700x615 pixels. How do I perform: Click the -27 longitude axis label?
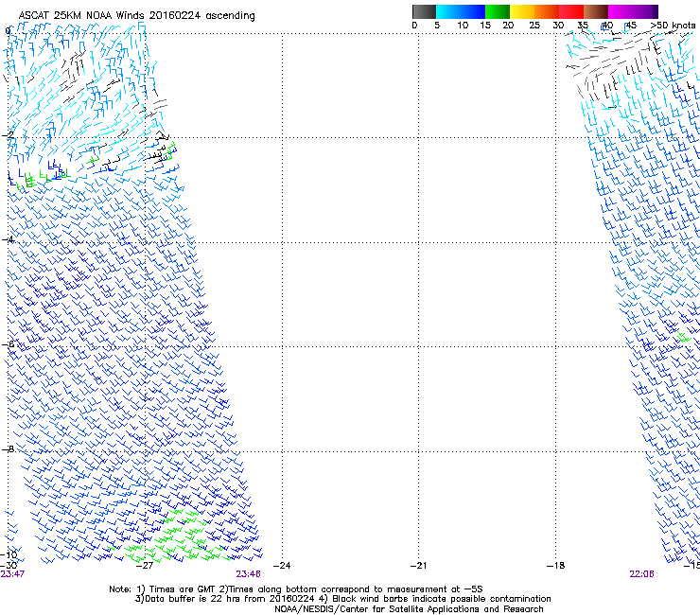[x=145, y=566]
